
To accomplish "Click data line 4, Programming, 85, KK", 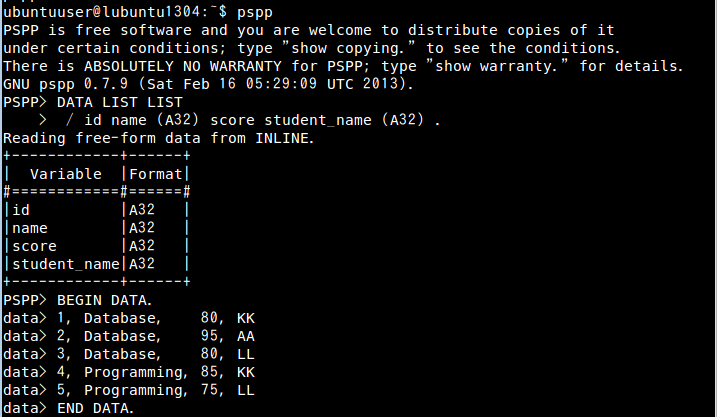I will [x=155, y=372].
